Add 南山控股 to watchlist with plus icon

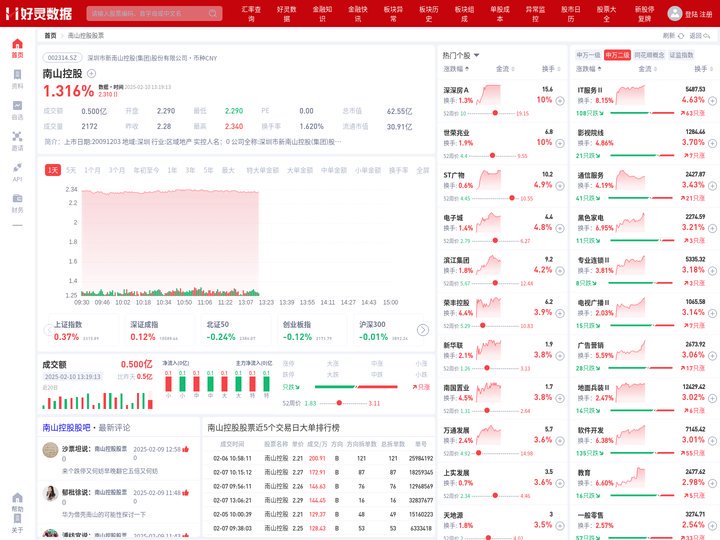pyautogui.click(x=91, y=73)
